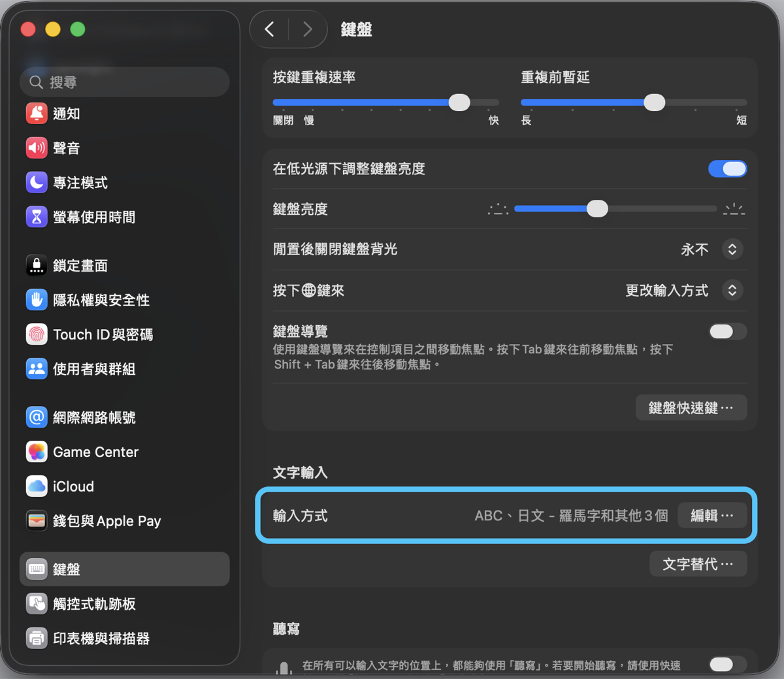Click the 短 label under delay slider
Image resolution: width=784 pixels, height=679 pixels.
click(x=742, y=120)
